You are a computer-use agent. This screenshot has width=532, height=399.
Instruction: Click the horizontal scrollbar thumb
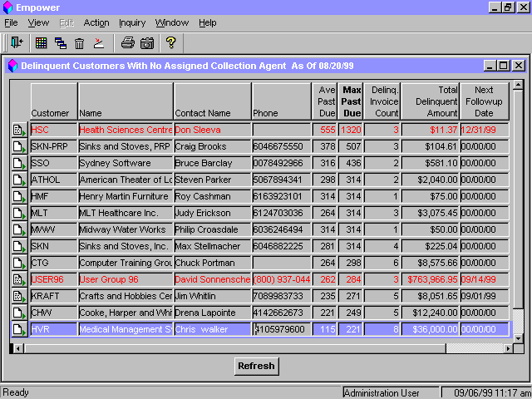tap(234, 348)
